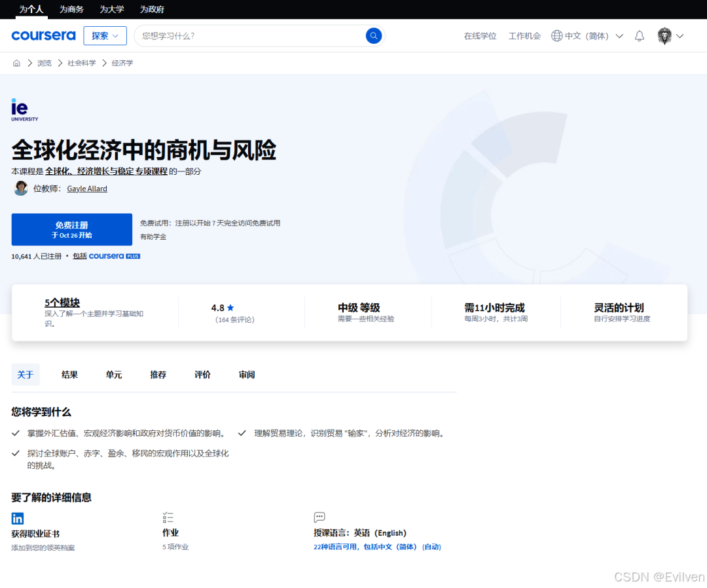Click the 需11小时完成 heading

(x=495, y=308)
